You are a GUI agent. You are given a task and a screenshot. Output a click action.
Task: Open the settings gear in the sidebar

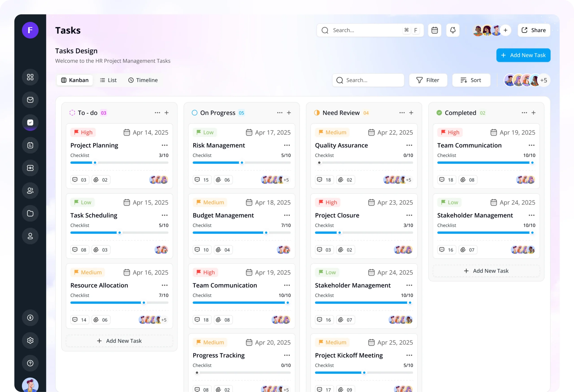click(30, 340)
